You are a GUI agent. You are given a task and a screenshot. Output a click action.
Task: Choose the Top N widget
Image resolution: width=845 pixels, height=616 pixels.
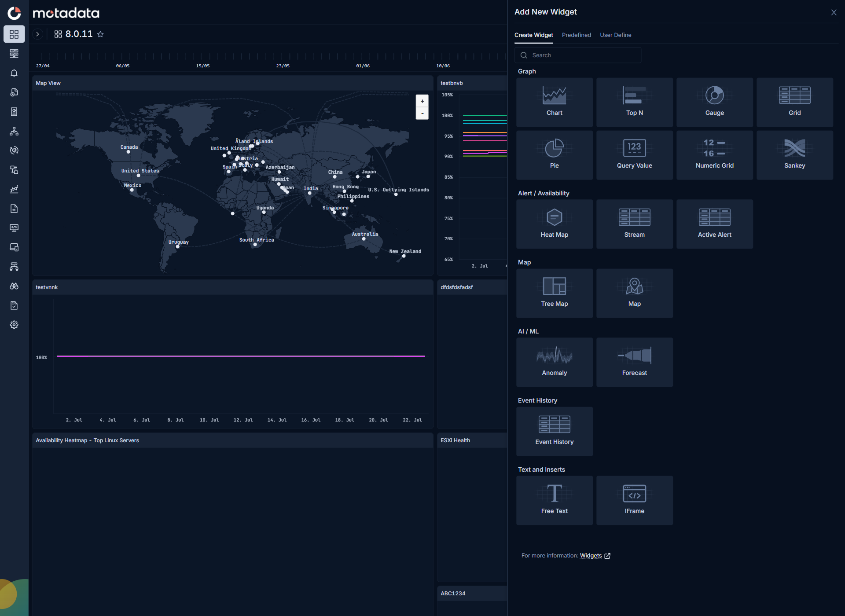point(634,102)
